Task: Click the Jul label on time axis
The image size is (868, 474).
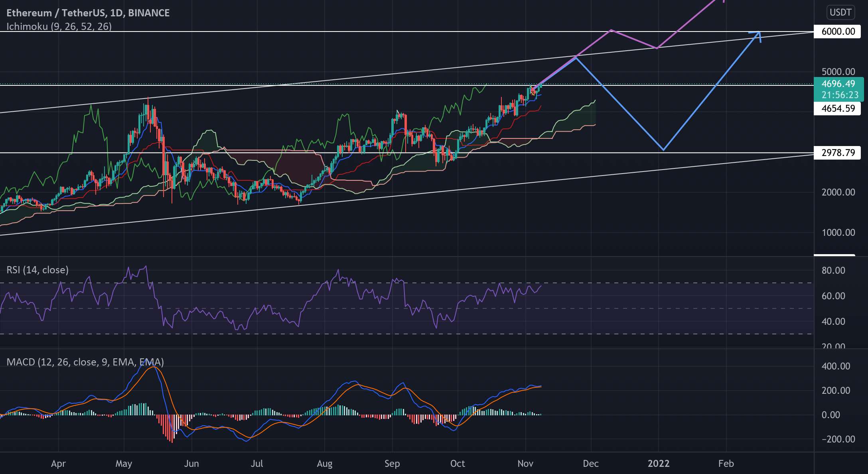Action: pyautogui.click(x=256, y=464)
